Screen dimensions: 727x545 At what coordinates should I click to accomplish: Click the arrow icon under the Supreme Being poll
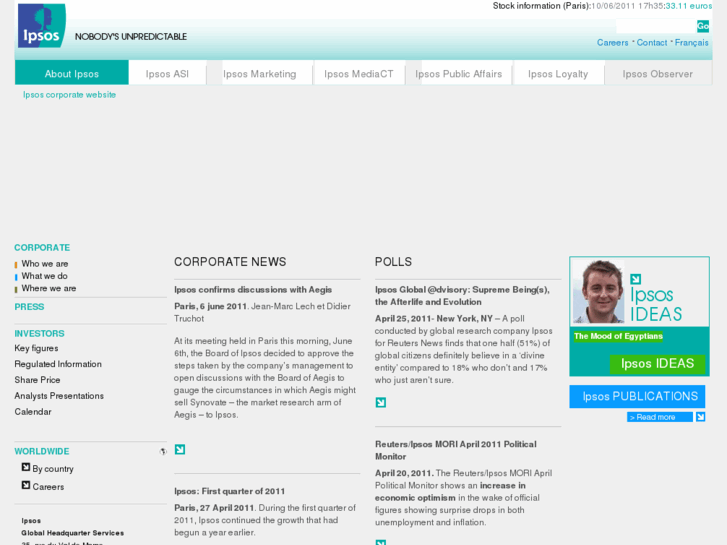(381, 402)
